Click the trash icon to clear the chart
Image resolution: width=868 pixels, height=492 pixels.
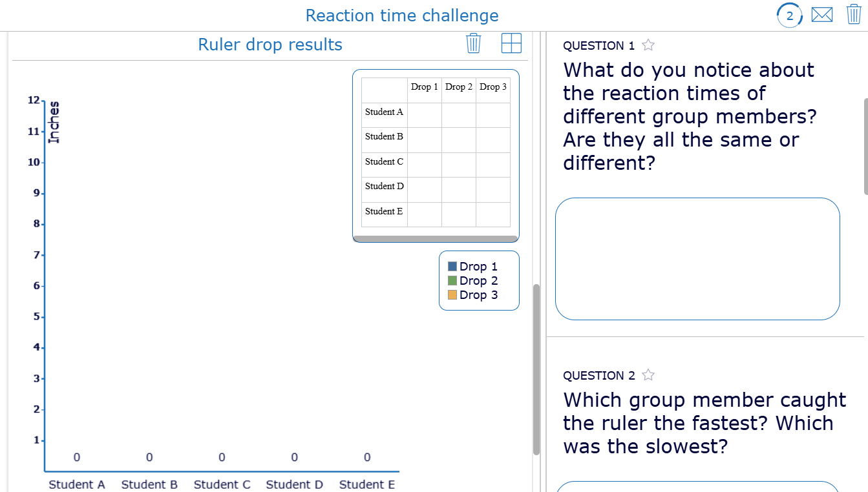point(472,43)
